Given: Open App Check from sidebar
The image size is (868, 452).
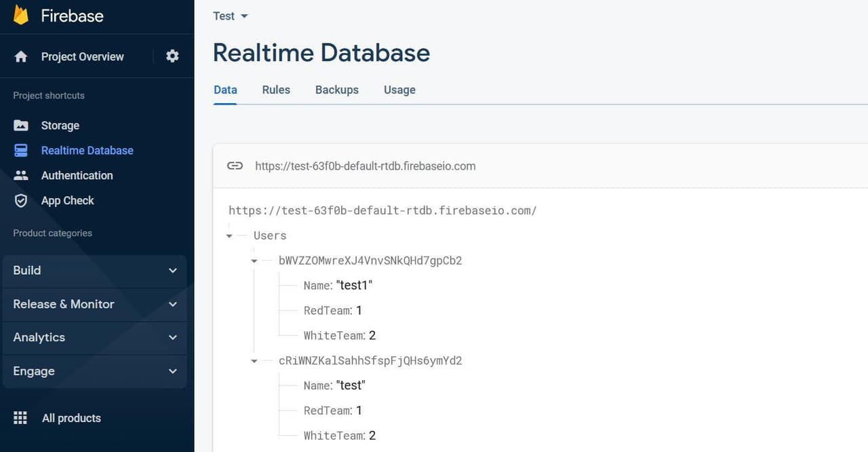Looking at the screenshot, I should point(67,200).
